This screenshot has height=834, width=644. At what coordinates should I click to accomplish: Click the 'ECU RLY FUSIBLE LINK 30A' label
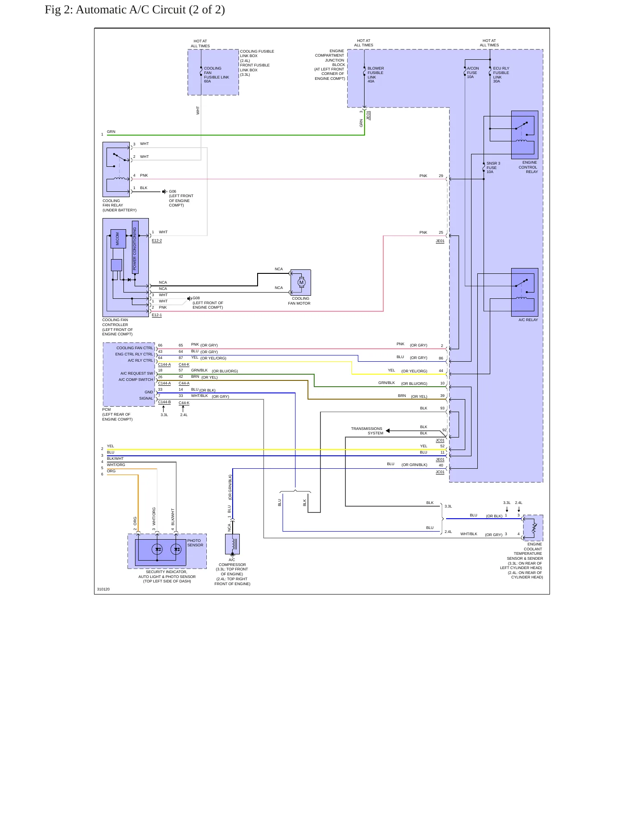(501, 75)
